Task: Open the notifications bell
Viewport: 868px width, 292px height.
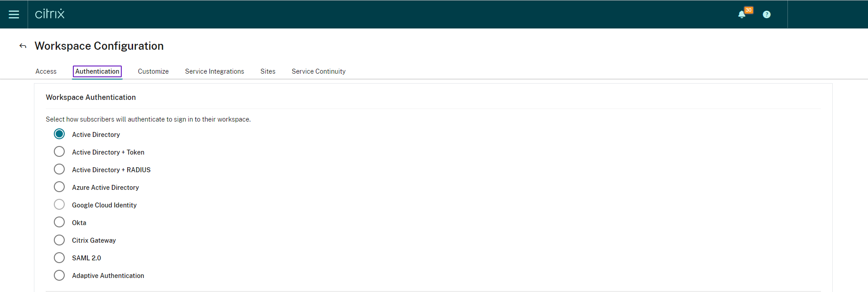Action: coord(742,14)
